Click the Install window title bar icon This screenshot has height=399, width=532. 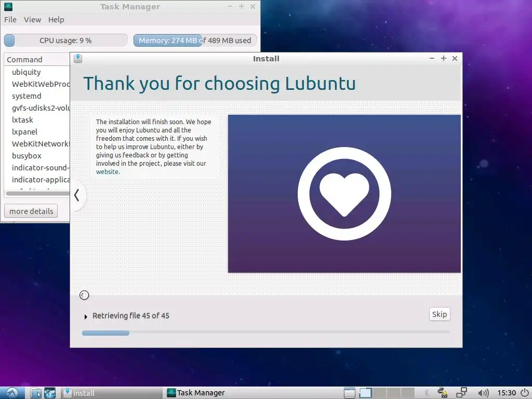click(78, 58)
